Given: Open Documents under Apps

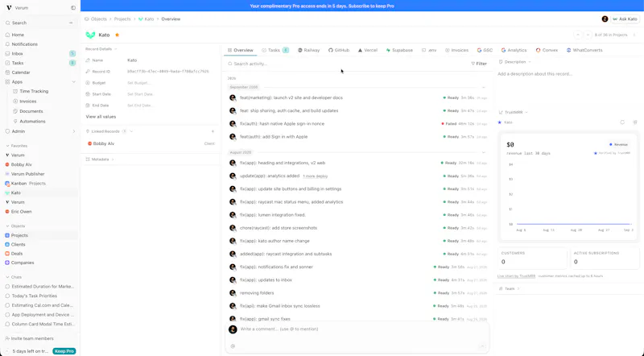Looking at the screenshot, I should pos(31,111).
